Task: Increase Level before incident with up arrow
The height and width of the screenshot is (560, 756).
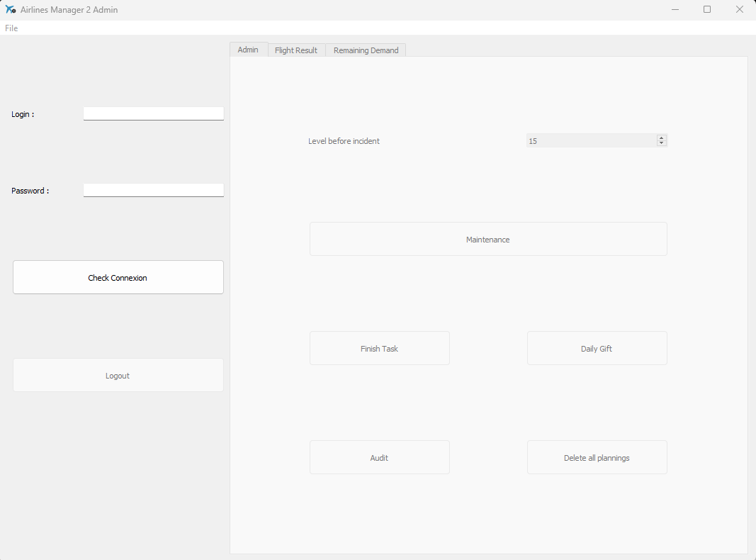Action: click(662, 138)
